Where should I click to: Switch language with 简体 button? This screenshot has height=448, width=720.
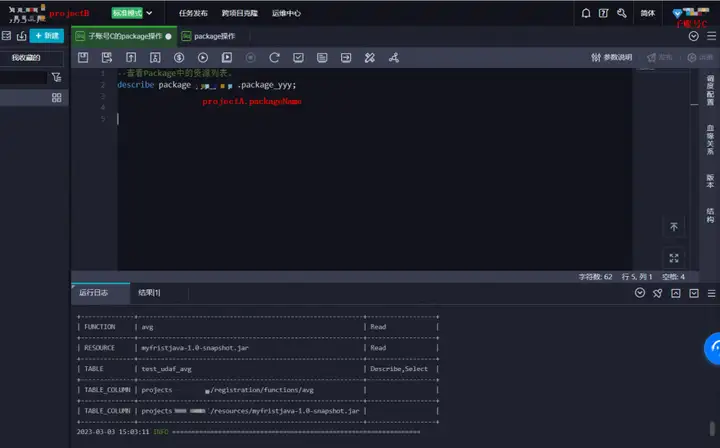tap(647, 13)
